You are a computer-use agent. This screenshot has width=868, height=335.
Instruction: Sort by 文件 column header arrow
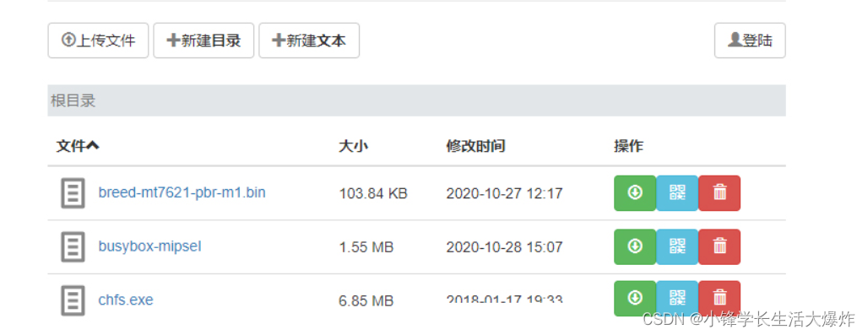(x=78, y=146)
